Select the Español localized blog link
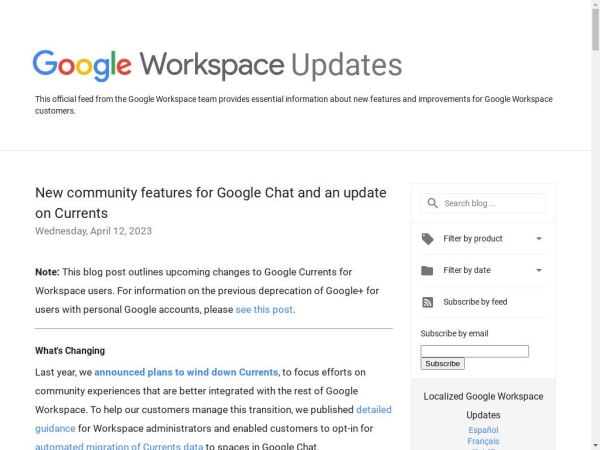Image resolution: width=600 pixels, height=450 pixels. click(483, 430)
